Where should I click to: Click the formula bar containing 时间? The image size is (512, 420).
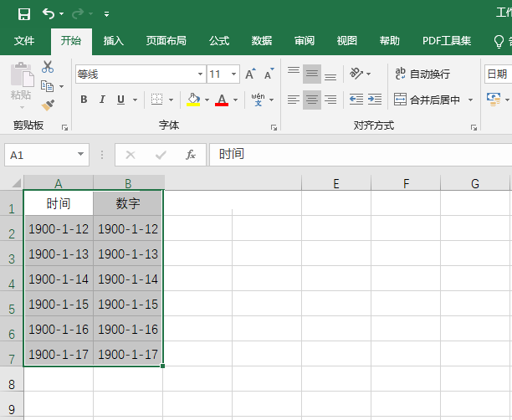click(361, 155)
